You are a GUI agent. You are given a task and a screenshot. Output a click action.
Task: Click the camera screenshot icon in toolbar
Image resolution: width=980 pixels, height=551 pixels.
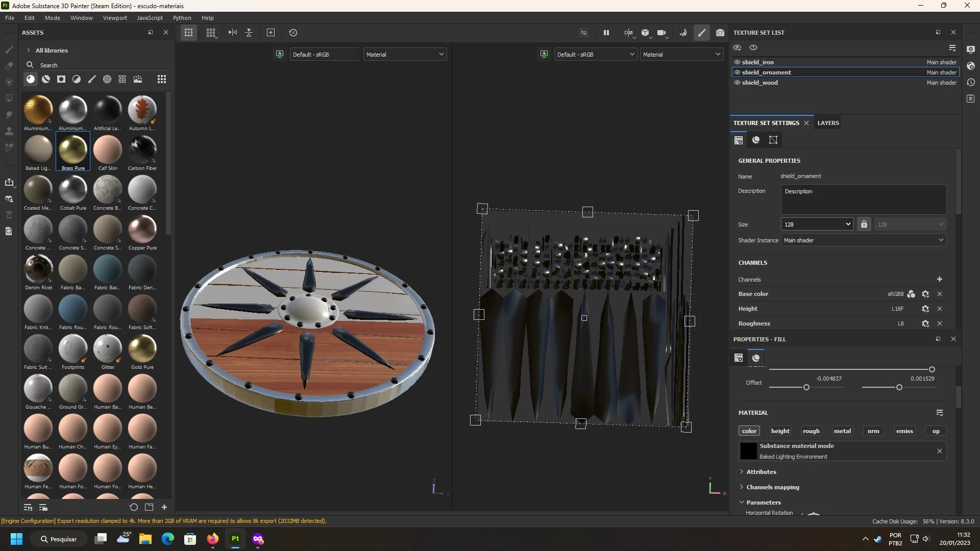pyautogui.click(x=720, y=33)
